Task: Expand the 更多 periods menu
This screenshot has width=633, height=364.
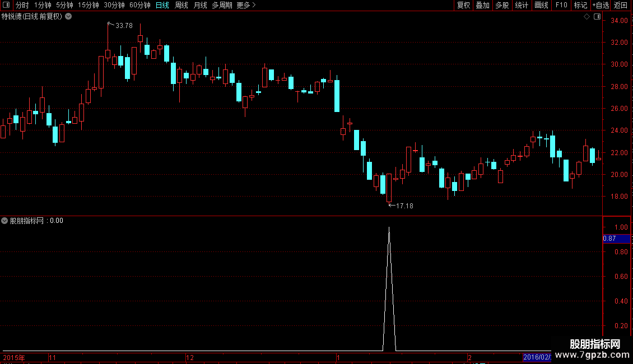Action: (246, 5)
